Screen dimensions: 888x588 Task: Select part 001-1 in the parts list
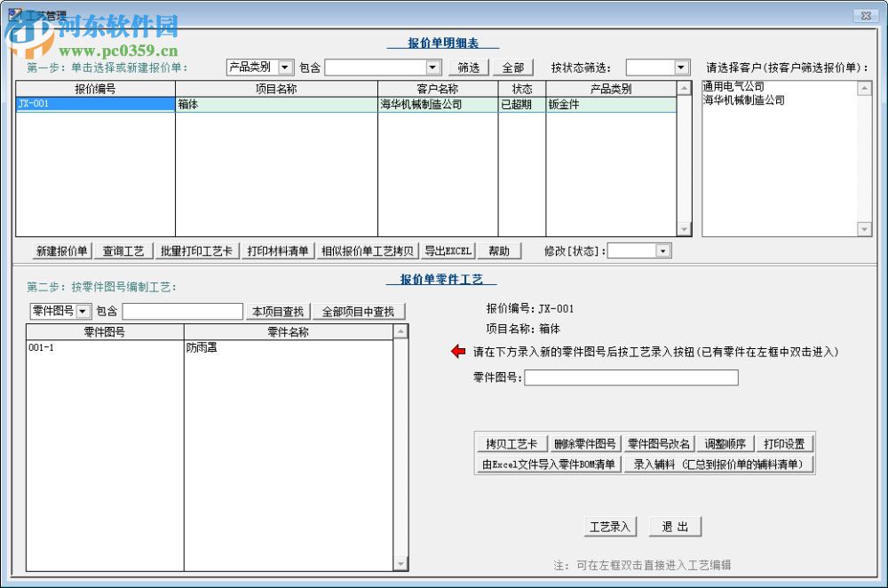click(105, 348)
